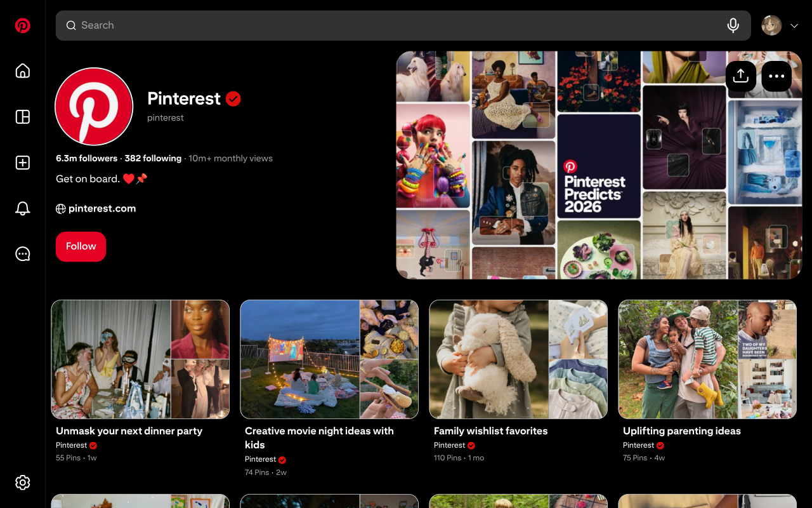Click the verified badge beside Pinterest name
This screenshot has height=508, width=812.
233,98
